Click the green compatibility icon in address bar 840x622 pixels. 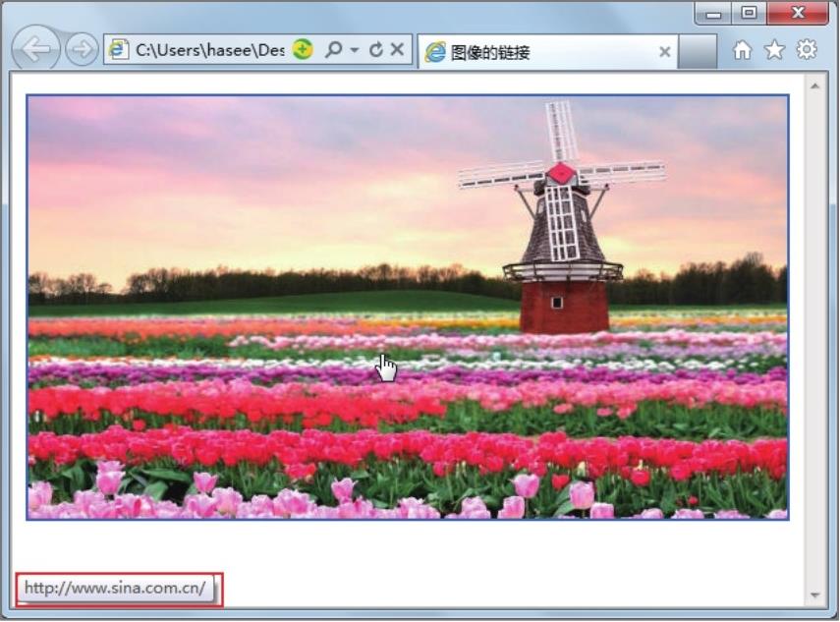(x=303, y=50)
